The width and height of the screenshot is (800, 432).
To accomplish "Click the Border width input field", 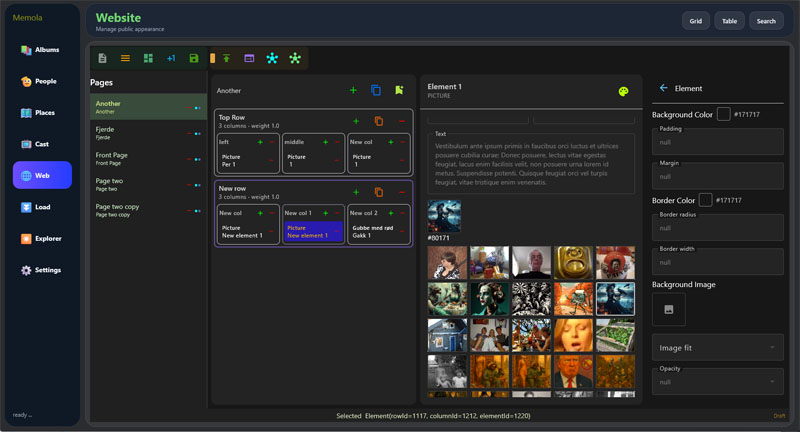I will click(x=717, y=262).
